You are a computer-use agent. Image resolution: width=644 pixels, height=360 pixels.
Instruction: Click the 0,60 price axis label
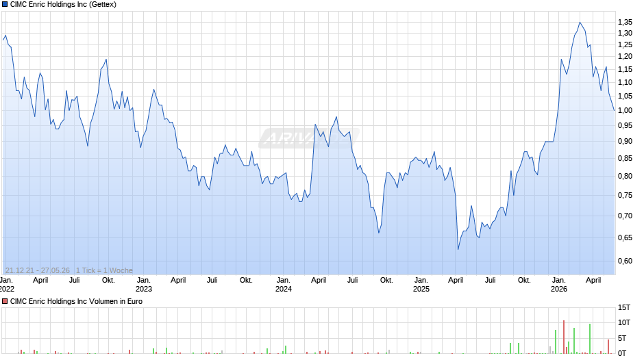[x=625, y=261]
